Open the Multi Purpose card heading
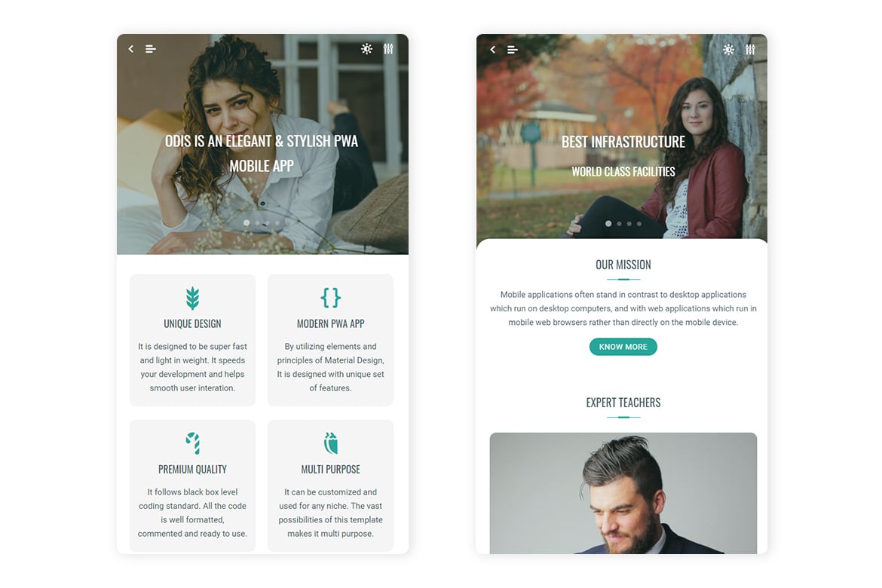 331,470
